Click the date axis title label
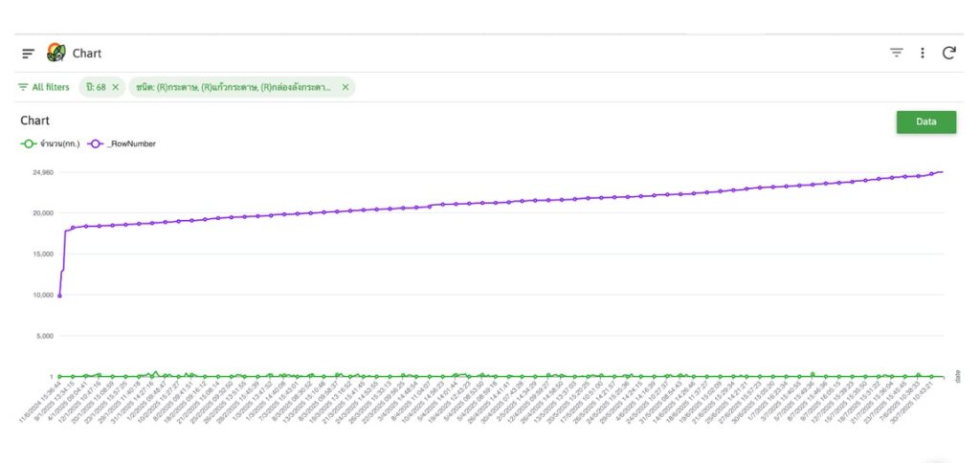Image resolution: width=980 pixels, height=463 pixels. (956, 376)
